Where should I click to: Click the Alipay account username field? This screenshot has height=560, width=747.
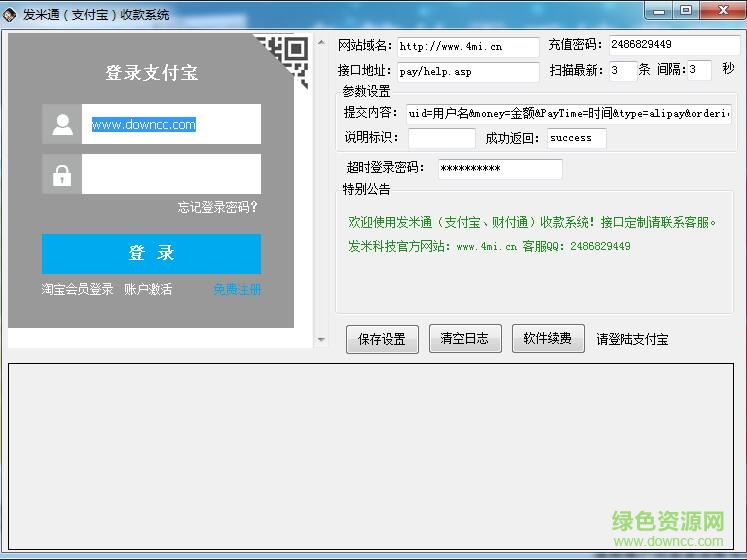click(171, 125)
